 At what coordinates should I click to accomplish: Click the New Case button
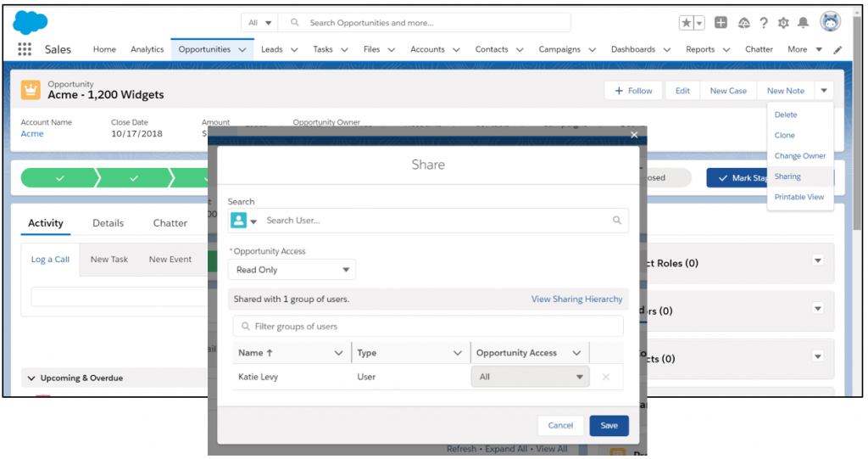728,91
